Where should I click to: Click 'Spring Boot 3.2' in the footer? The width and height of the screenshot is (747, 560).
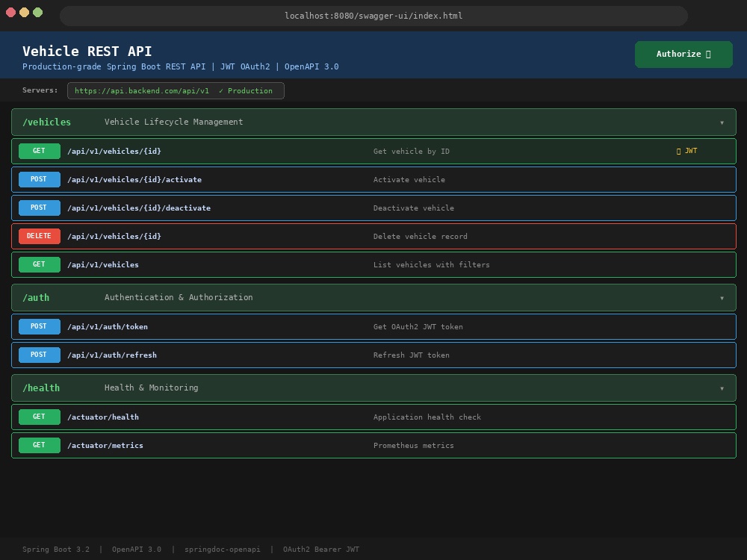56,550
